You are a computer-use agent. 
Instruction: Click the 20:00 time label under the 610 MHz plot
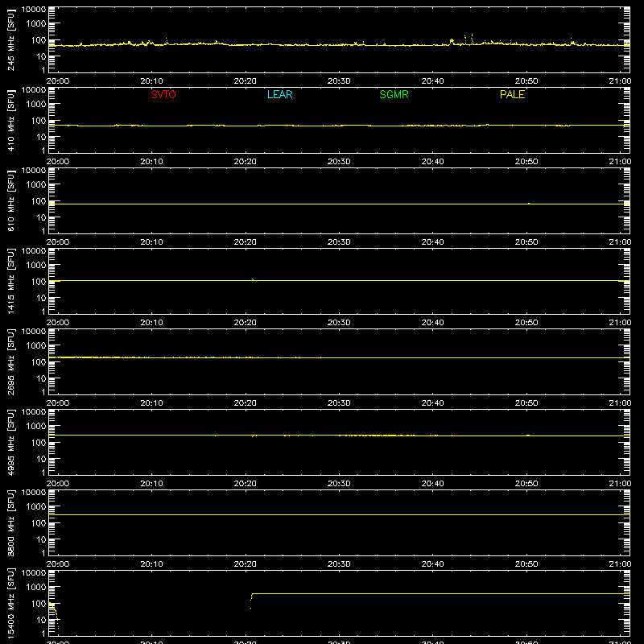click(58, 242)
